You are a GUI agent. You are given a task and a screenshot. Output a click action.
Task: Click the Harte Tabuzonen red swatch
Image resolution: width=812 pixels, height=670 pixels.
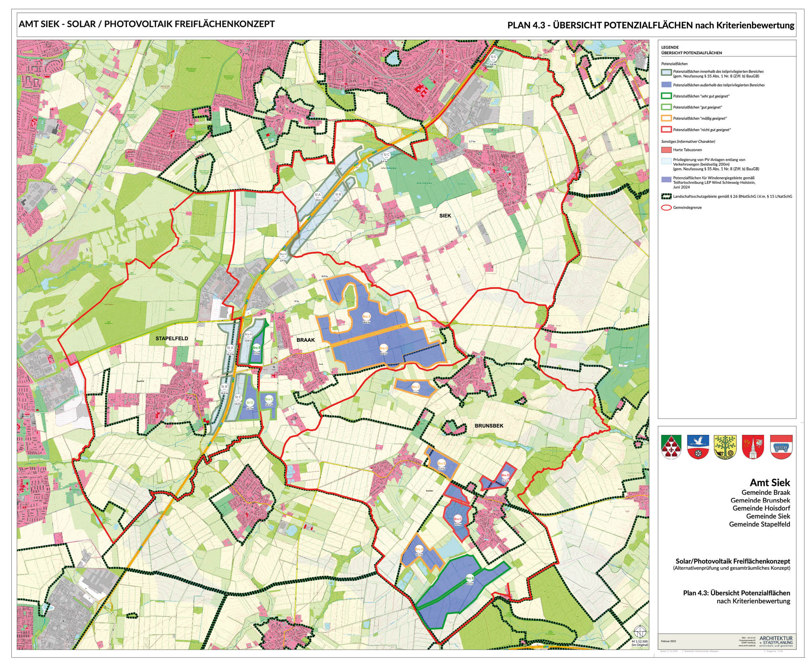point(666,150)
